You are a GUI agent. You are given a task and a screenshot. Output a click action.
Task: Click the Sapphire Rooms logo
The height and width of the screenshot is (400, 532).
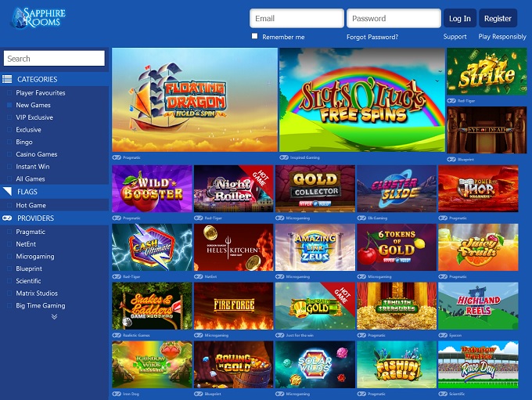point(38,18)
